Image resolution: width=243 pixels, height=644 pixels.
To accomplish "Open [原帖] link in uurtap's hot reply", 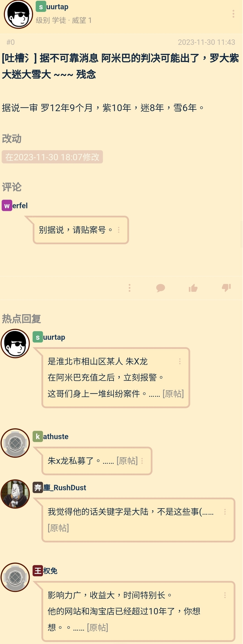I will pyautogui.click(x=173, y=393).
